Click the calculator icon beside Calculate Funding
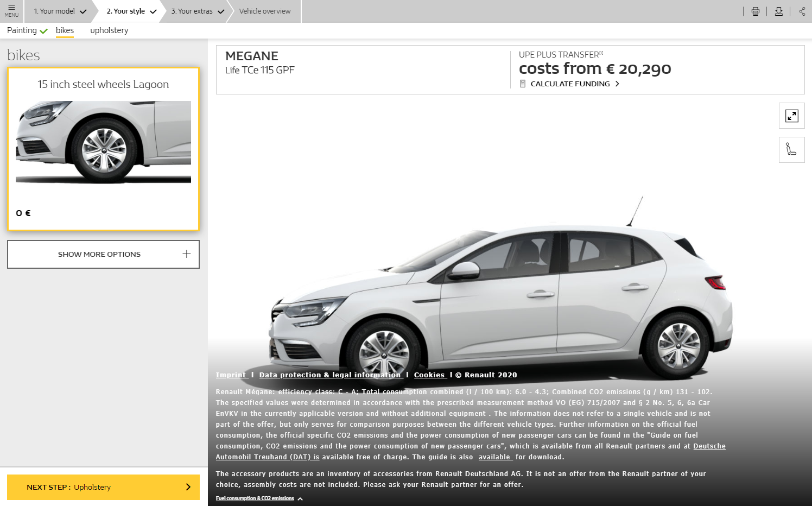Image resolution: width=812 pixels, height=506 pixels. pyautogui.click(x=522, y=84)
